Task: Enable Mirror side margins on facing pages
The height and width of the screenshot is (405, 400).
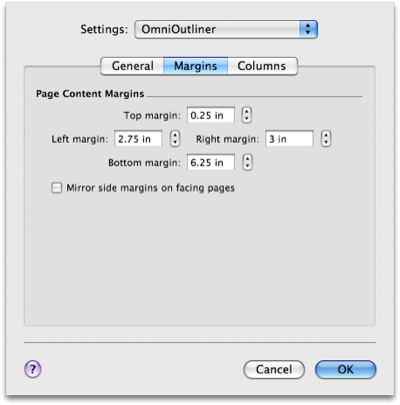Action: pyautogui.click(x=57, y=188)
